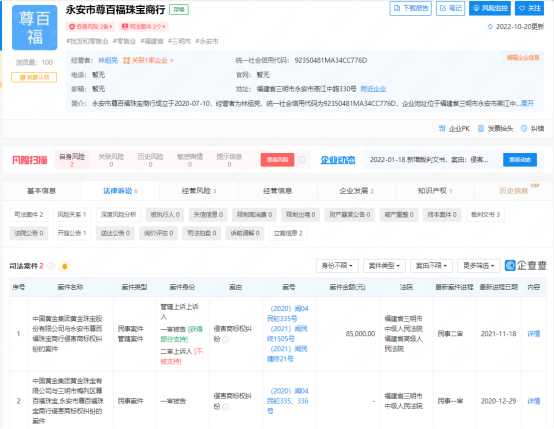Click the 存续 status tag
This screenshot has height=429, width=554.
(179, 10)
